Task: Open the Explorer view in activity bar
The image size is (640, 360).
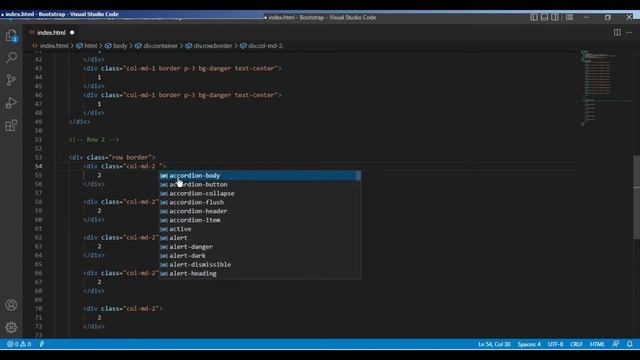Action: click(x=11, y=36)
